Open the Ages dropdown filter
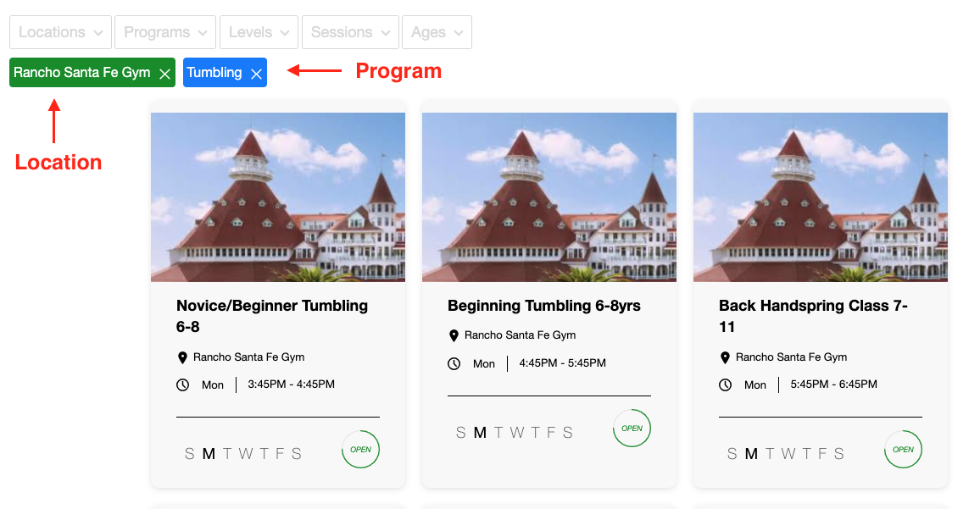 437,32
